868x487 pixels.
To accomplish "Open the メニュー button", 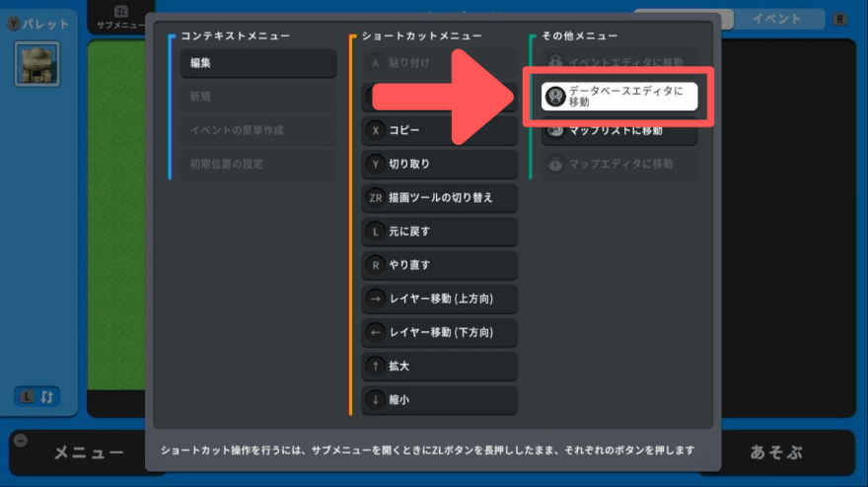I will (x=89, y=452).
